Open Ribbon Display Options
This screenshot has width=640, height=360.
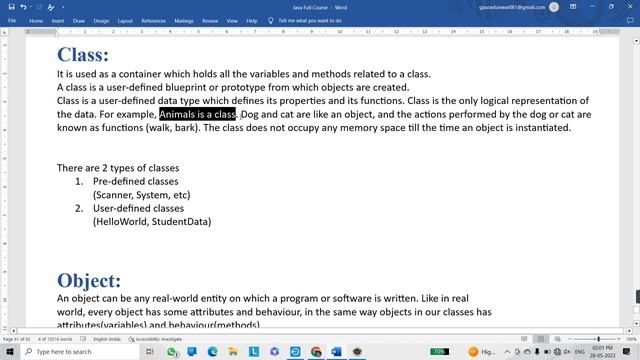(x=573, y=7)
